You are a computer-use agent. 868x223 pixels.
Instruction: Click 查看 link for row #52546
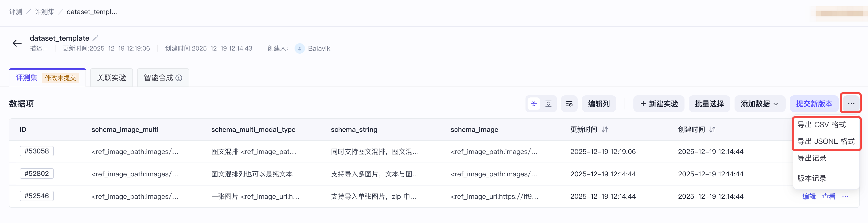coord(829,196)
